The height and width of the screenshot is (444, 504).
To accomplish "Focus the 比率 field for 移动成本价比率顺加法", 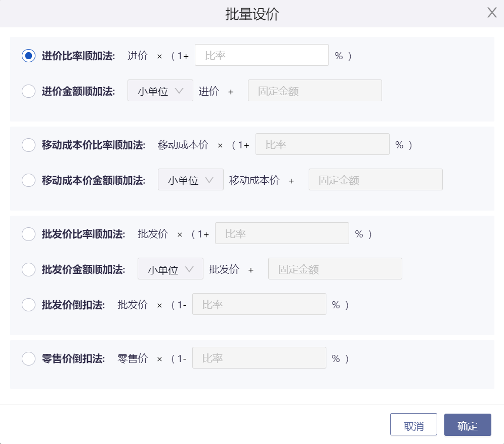I will click(322, 145).
